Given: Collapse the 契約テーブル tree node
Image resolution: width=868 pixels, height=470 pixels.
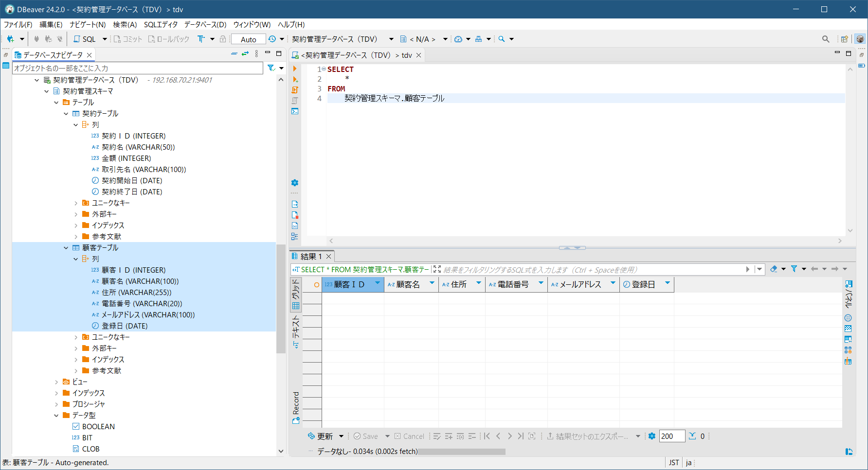Looking at the screenshot, I should click(x=66, y=113).
